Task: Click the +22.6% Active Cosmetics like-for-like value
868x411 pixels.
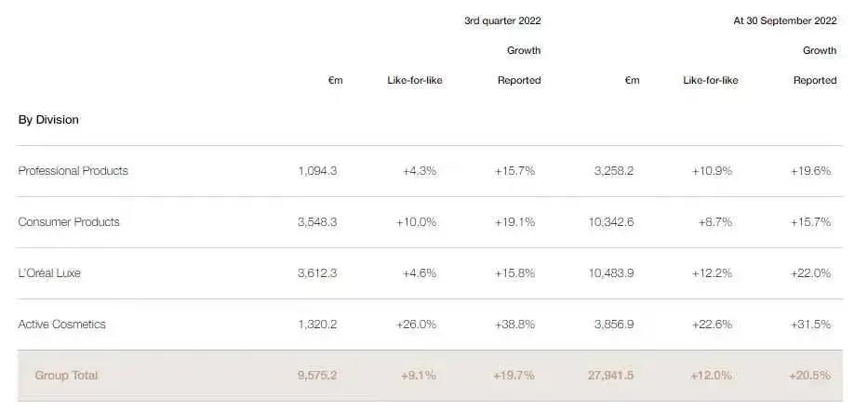Action: tap(712, 325)
